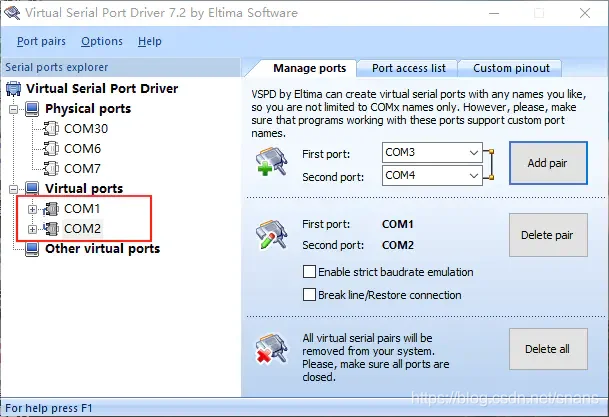Switch to the Custom pinout tab

coord(511,68)
